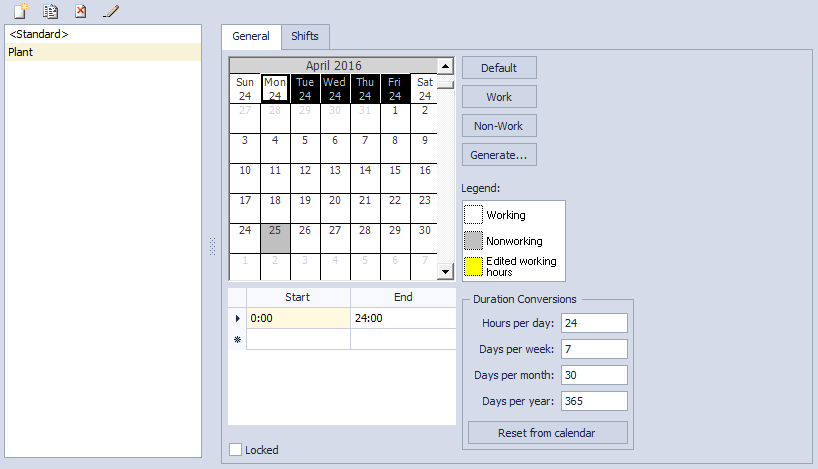Toggle the Locked checkbox

(x=236, y=450)
